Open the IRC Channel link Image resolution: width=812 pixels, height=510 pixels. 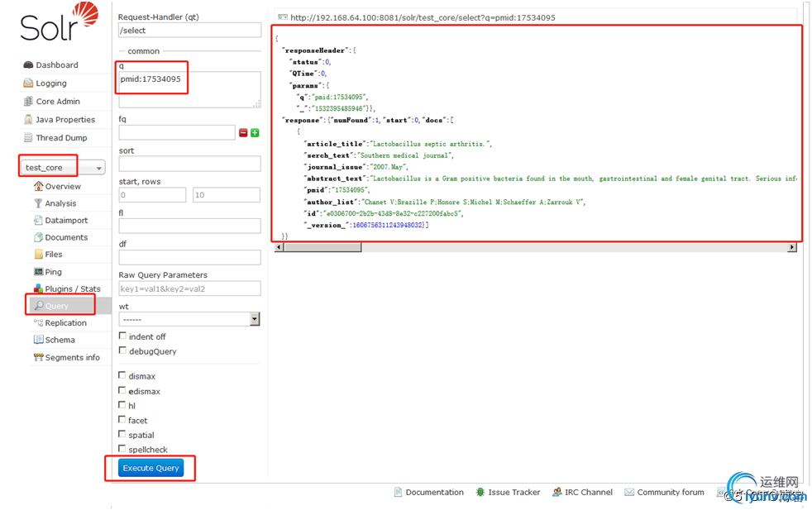click(x=589, y=492)
